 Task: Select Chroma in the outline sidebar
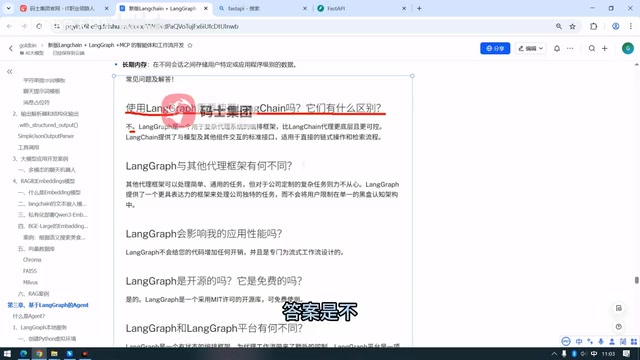pyautogui.click(x=32, y=260)
